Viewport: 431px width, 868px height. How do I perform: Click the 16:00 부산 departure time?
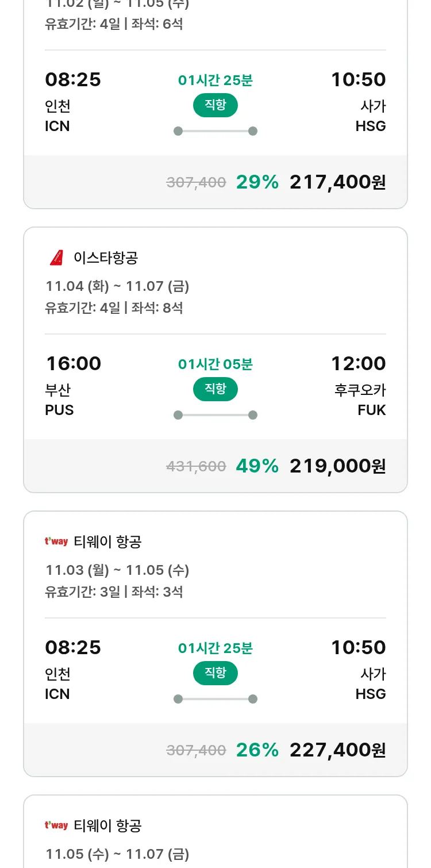[x=73, y=364]
